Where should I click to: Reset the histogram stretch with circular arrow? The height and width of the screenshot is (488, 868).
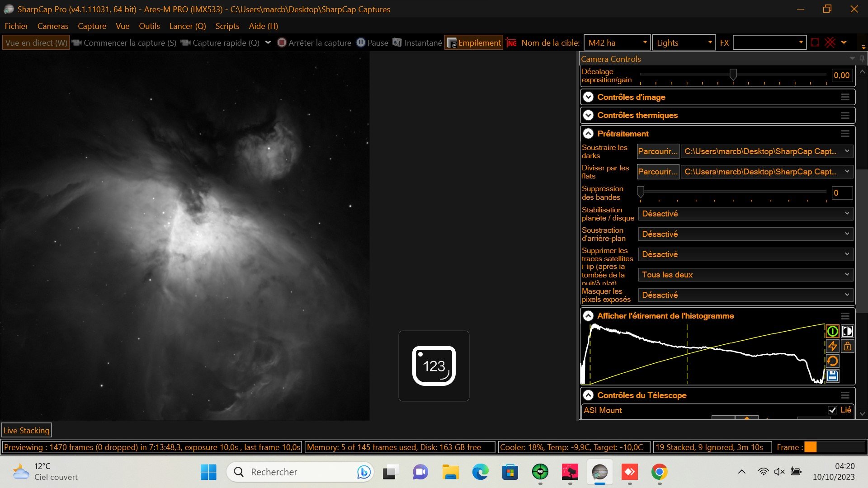pyautogui.click(x=832, y=361)
